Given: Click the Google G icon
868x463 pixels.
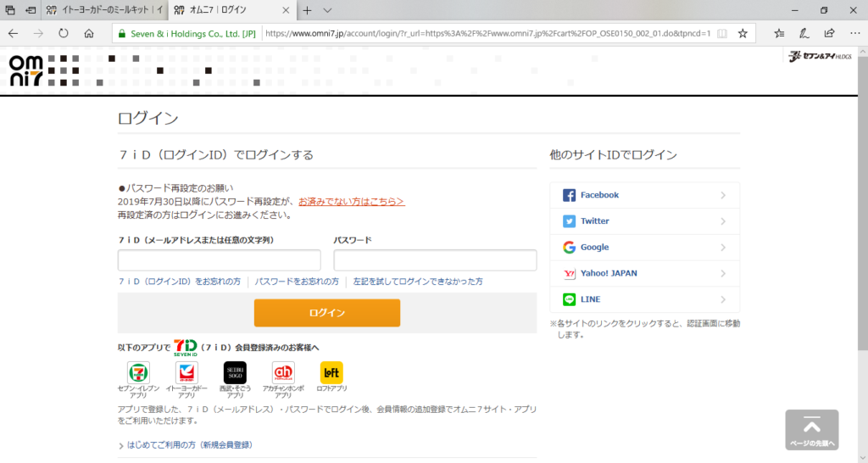Looking at the screenshot, I should click(569, 247).
